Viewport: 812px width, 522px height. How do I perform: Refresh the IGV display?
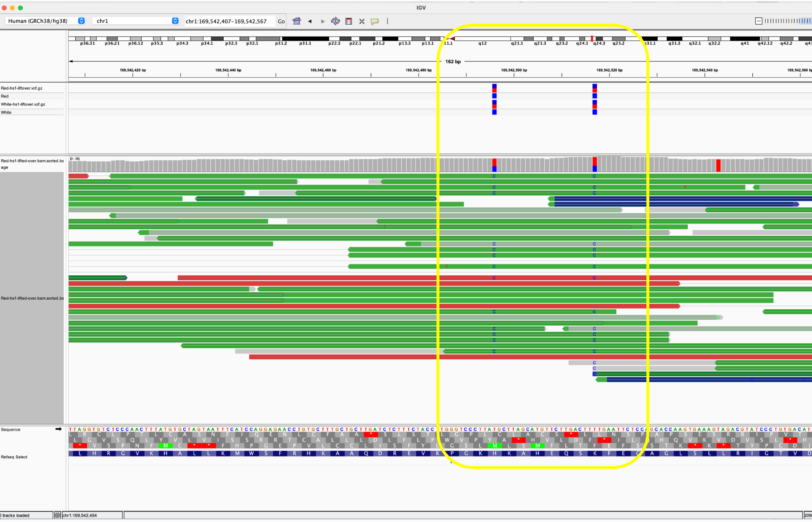pyautogui.click(x=335, y=21)
